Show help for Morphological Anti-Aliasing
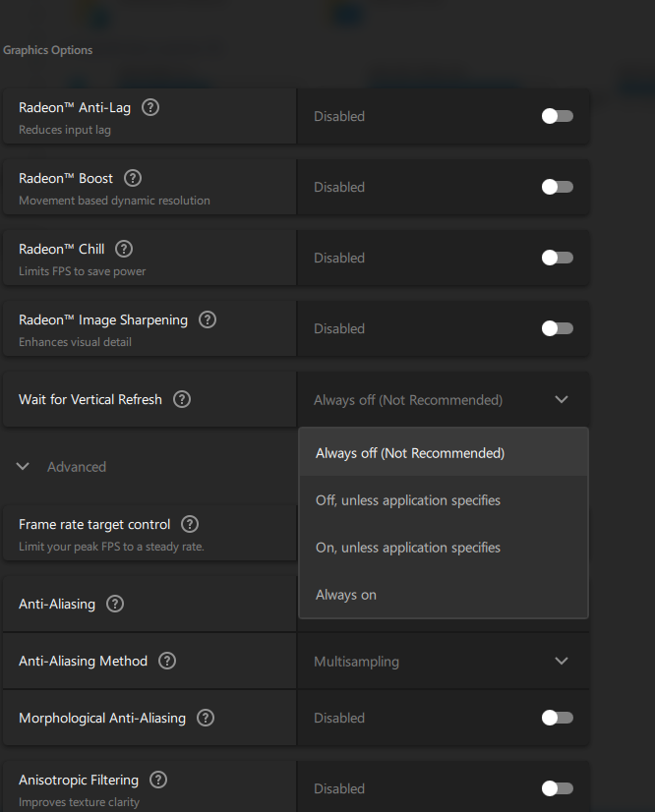This screenshot has height=812, width=655. tap(206, 718)
